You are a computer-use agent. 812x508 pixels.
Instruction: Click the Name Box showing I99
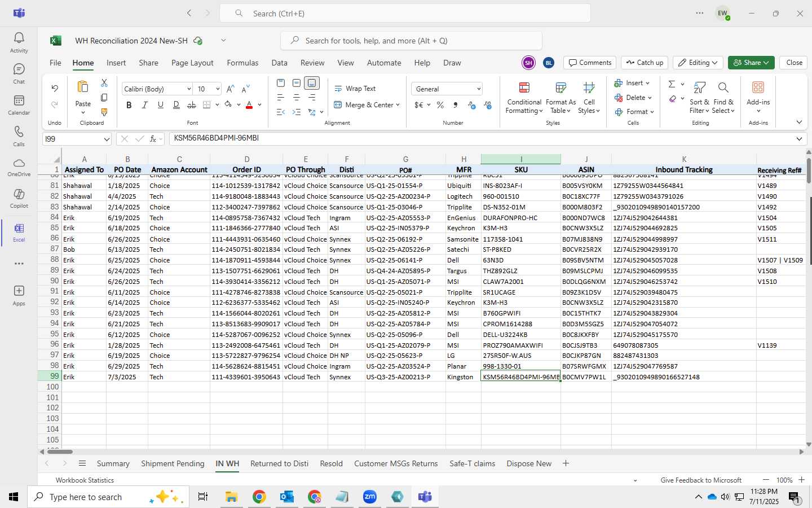click(x=77, y=139)
